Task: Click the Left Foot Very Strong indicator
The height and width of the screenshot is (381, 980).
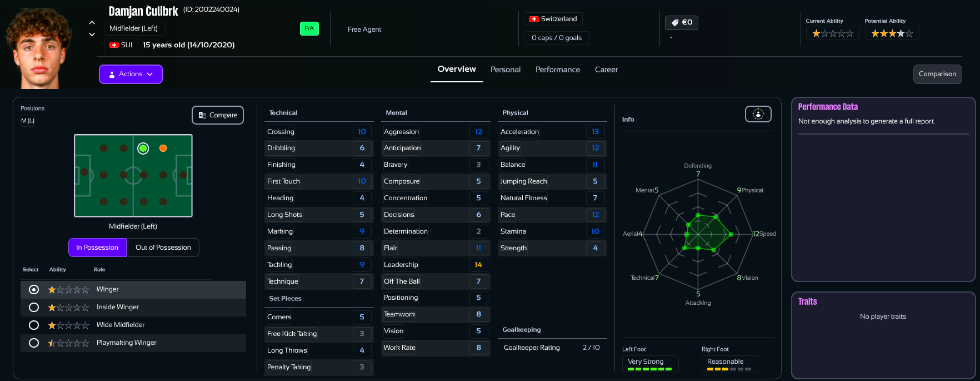Action: coord(650,363)
